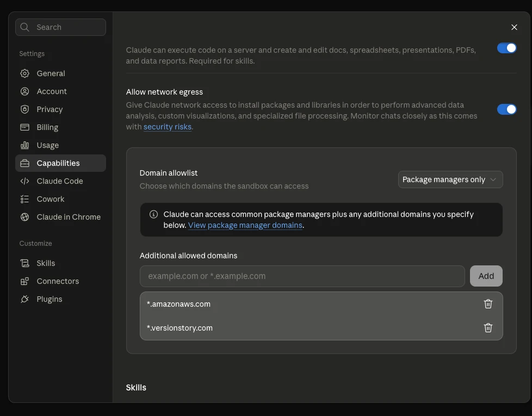This screenshot has height=416, width=532.
Task: Click the *.versionstory.com domain text
Action: pyautogui.click(x=180, y=328)
